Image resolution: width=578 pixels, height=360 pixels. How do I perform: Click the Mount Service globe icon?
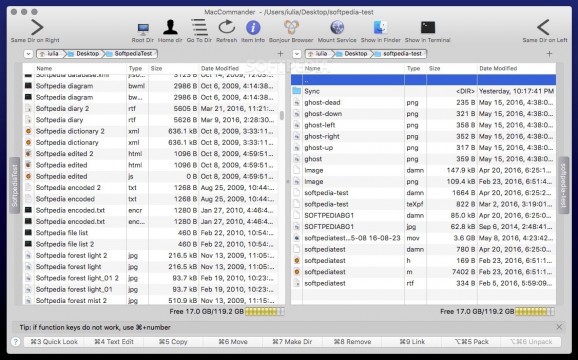click(337, 28)
